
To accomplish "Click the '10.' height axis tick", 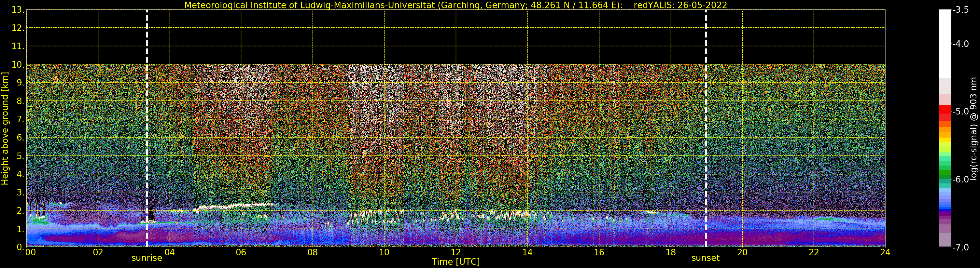I will click(x=18, y=64).
